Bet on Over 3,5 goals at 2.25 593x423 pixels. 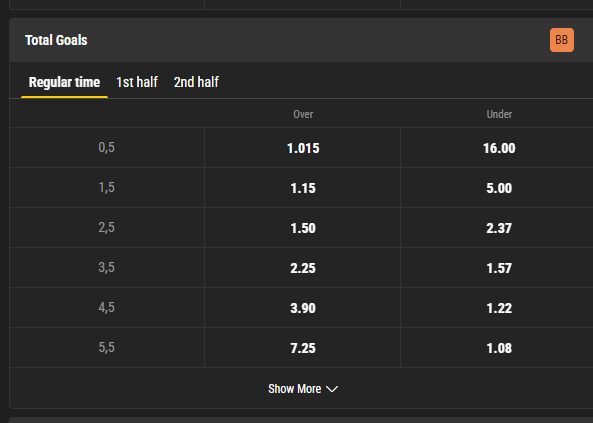pos(303,268)
